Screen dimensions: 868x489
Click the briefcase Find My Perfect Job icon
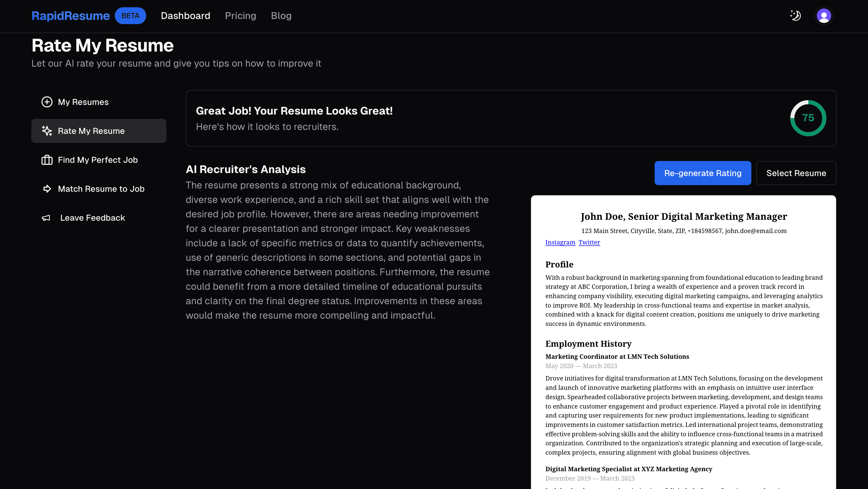pos(47,160)
